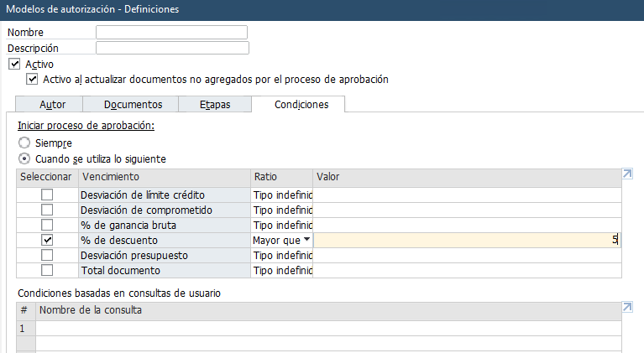Image resolution: width=644 pixels, height=353 pixels.
Task: Go to the Etapas tab
Action: pos(214,105)
